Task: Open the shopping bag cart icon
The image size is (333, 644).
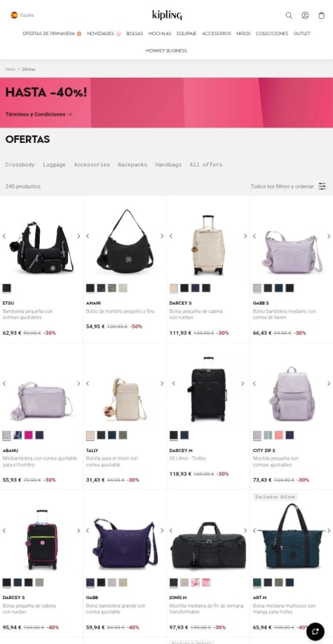Action: (322, 15)
